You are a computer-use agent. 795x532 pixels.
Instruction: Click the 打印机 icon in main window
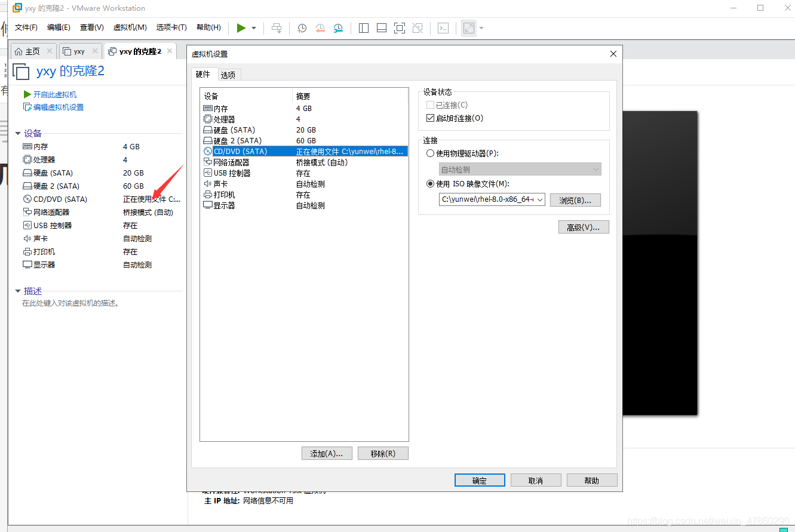[27, 251]
